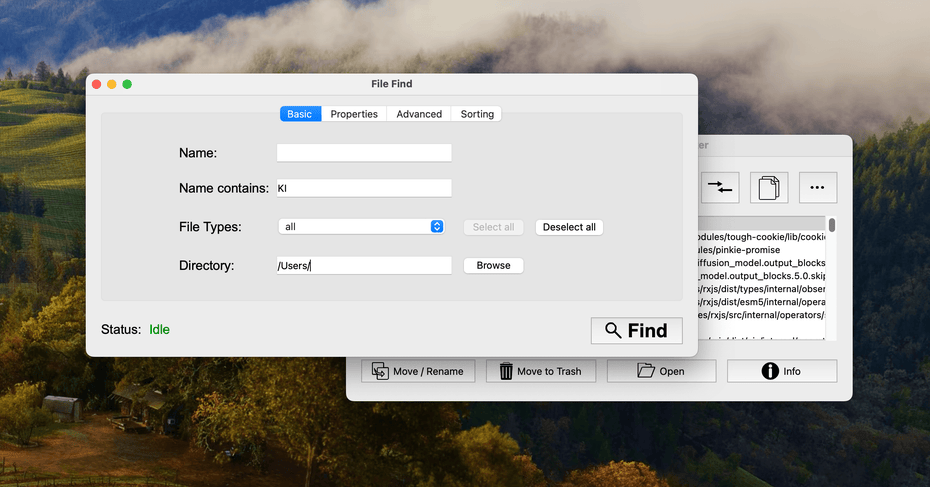Click the Browse button
This screenshot has width=930, height=487.
493,266
